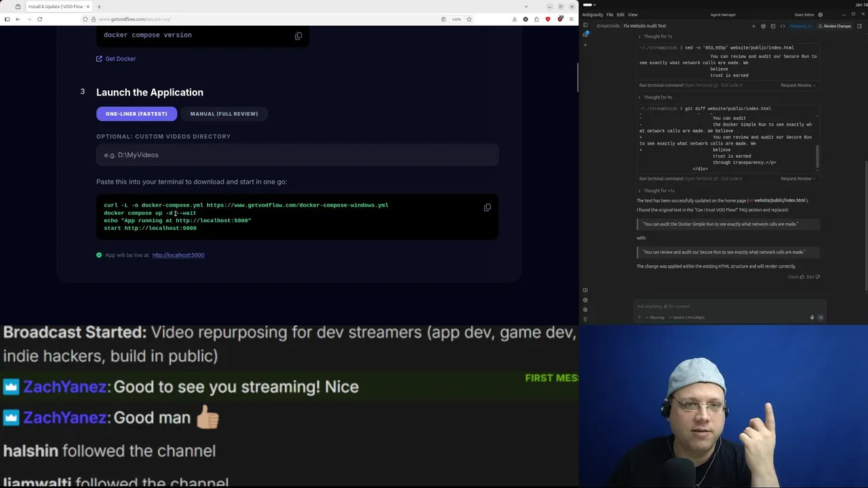Add context with plus in chat box
The height and width of the screenshot is (488, 868).
click(639, 317)
